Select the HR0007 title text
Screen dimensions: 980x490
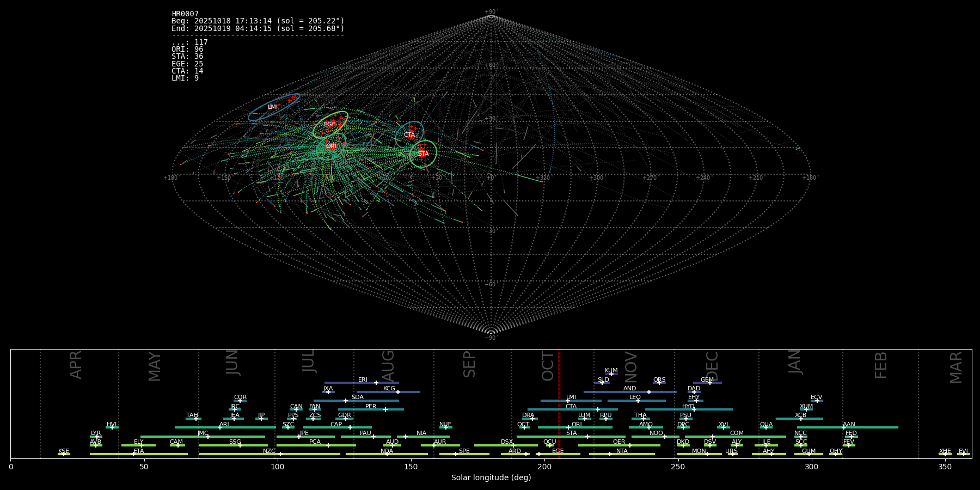(185, 14)
